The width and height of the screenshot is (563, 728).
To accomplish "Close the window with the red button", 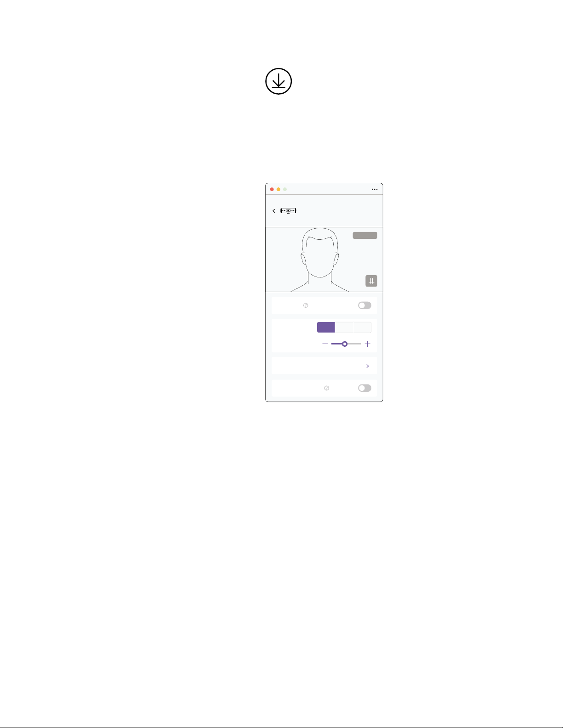I will pyautogui.click(x=272, y=189).
